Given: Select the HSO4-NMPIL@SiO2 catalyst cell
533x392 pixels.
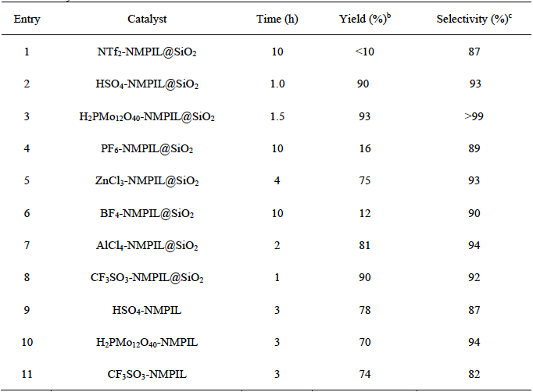Looking at the screenshot, I should click(x=146, y=84).
